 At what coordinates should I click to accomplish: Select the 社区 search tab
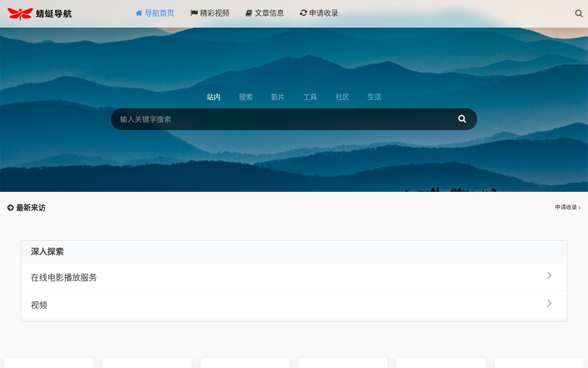pos(342,97)
